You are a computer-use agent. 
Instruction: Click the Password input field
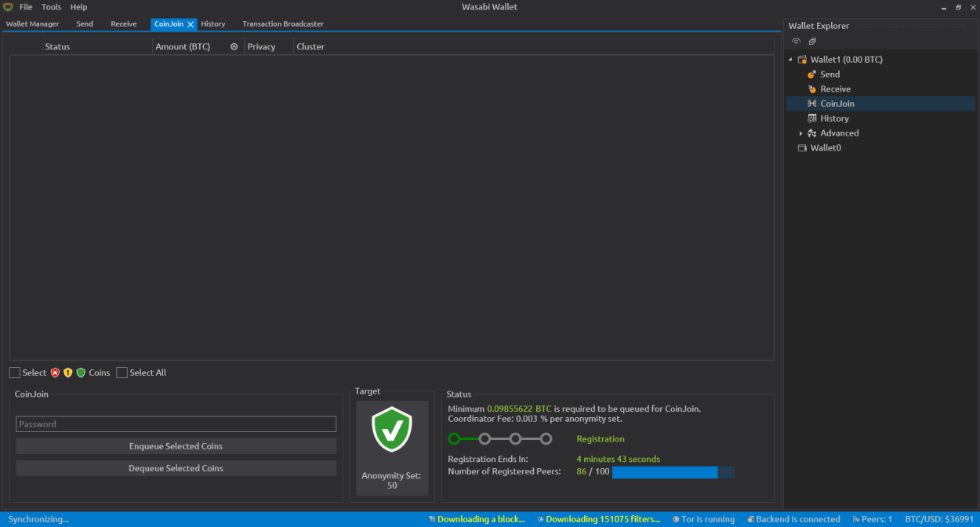click(x=176, y=424)
